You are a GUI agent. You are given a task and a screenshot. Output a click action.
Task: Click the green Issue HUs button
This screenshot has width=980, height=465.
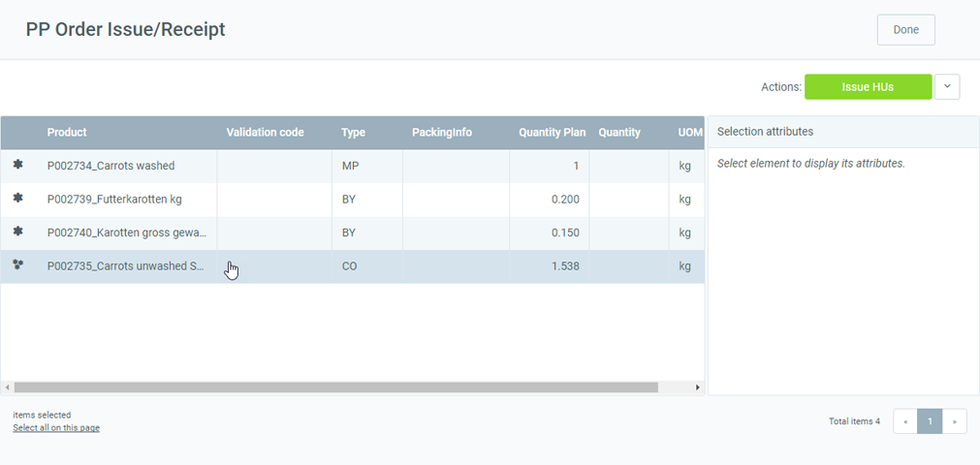tap(868, 87)
